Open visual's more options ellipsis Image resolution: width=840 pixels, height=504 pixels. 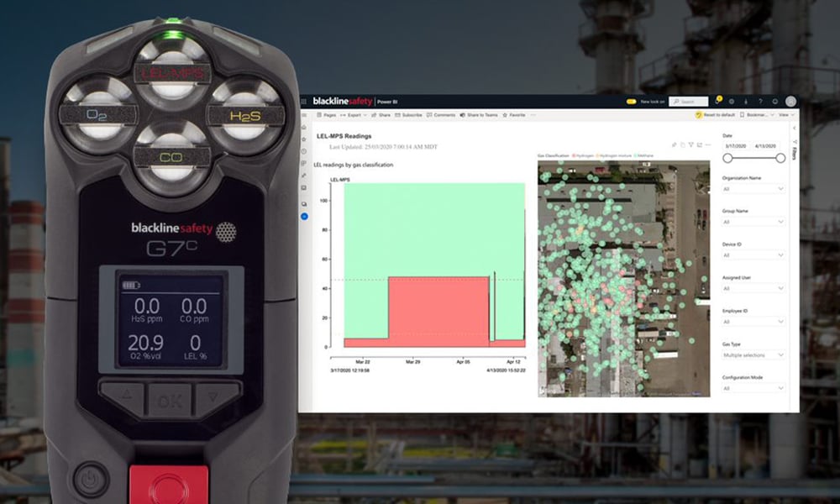click(x=708, y=145)
